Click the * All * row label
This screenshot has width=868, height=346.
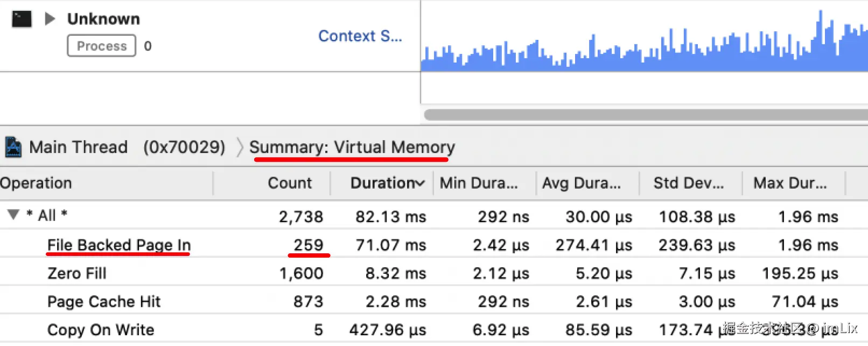[x=47, y=215]
